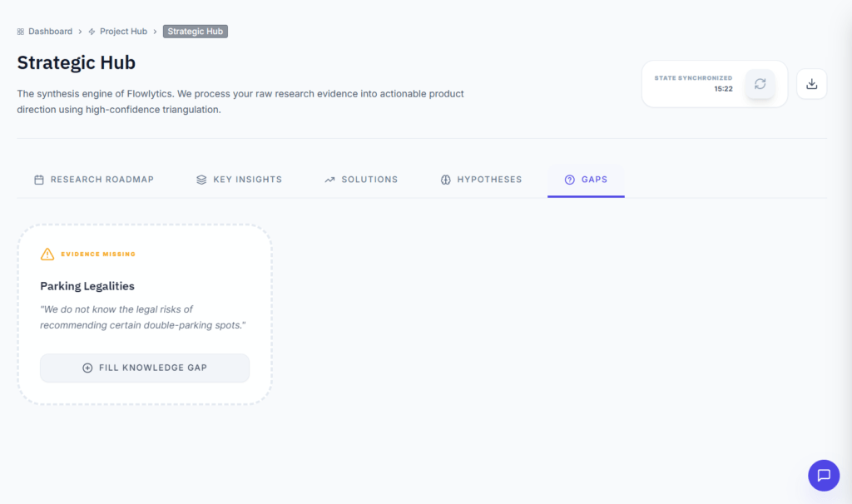Switch to the Research Roadmap tab
Viewport: 852px width, 504px height.
pos(94,180)
